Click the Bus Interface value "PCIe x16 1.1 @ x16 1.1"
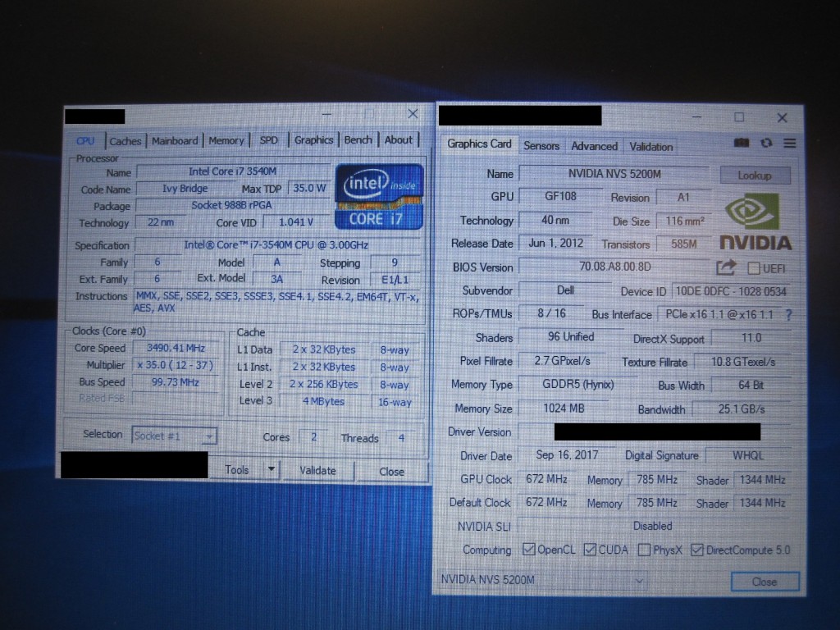Viewport: 840px width, 630px height. tap(719, 314)
